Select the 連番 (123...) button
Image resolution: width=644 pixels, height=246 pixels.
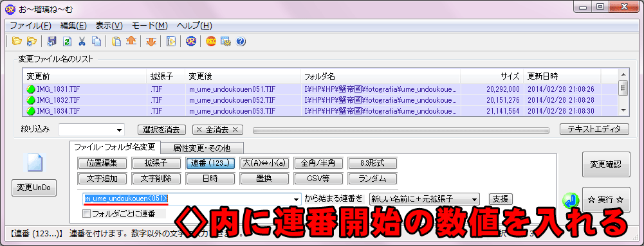coord(210,163)
